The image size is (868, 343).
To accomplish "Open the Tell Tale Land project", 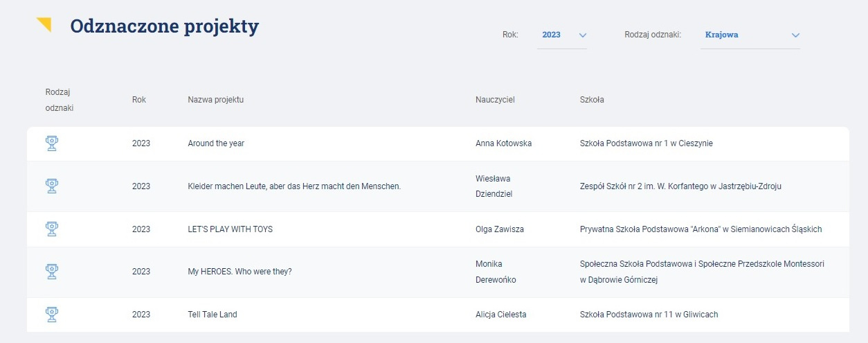I will coord(213,315).
